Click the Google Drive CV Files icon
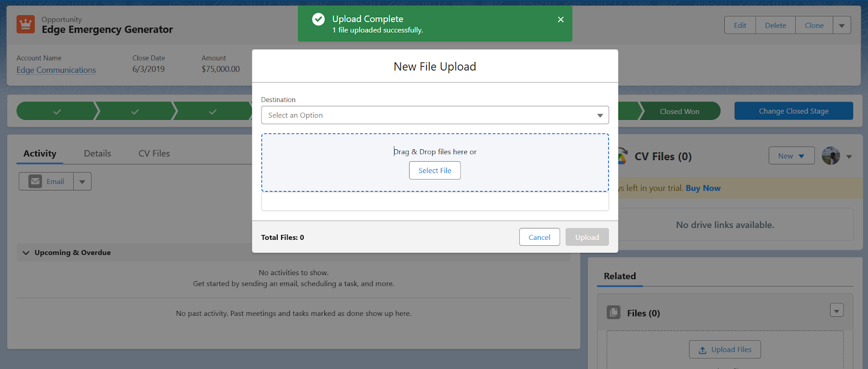 [x=622, y=156]
